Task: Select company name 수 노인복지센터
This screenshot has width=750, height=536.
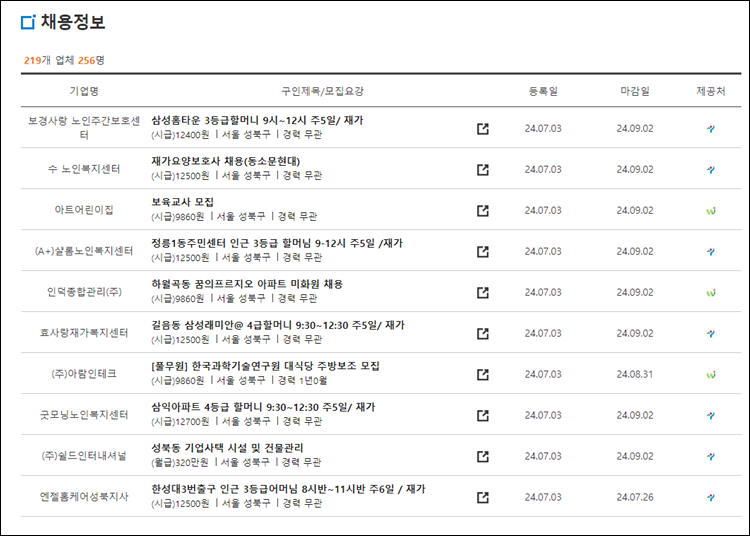Action: point(84,169)
